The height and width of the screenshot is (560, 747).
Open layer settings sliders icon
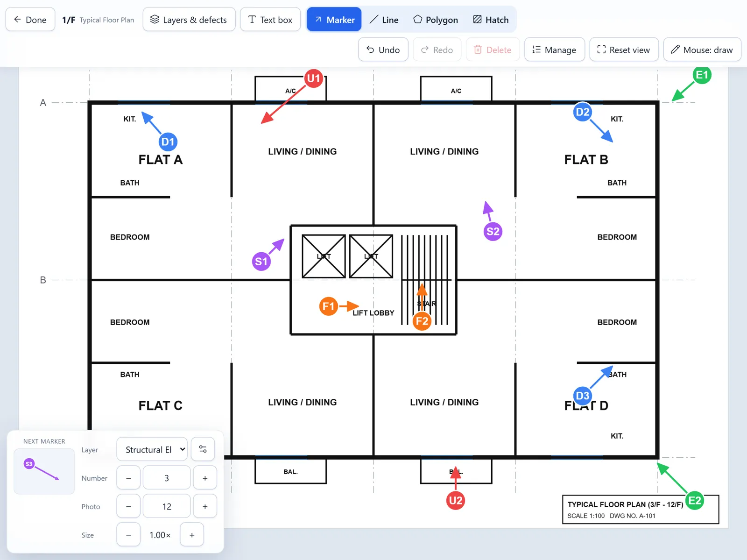tap(203, 449)
